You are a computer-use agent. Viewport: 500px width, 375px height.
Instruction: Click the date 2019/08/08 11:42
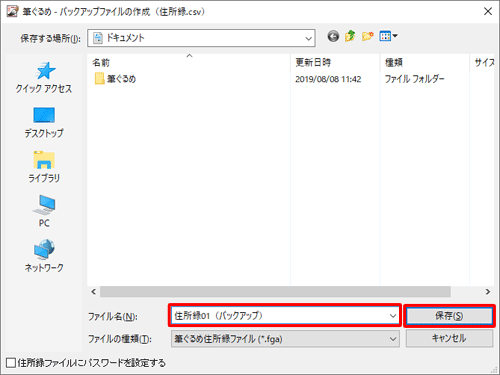click(x=328, y=79)
